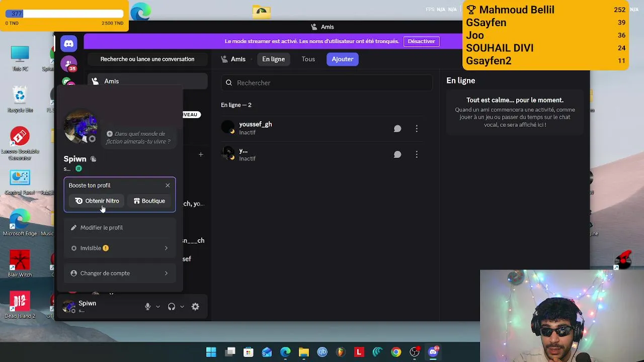Click the Spiwn user name in bottom panel
The width and height of the screenshot is (644, 362).
[x=87, y=303]
